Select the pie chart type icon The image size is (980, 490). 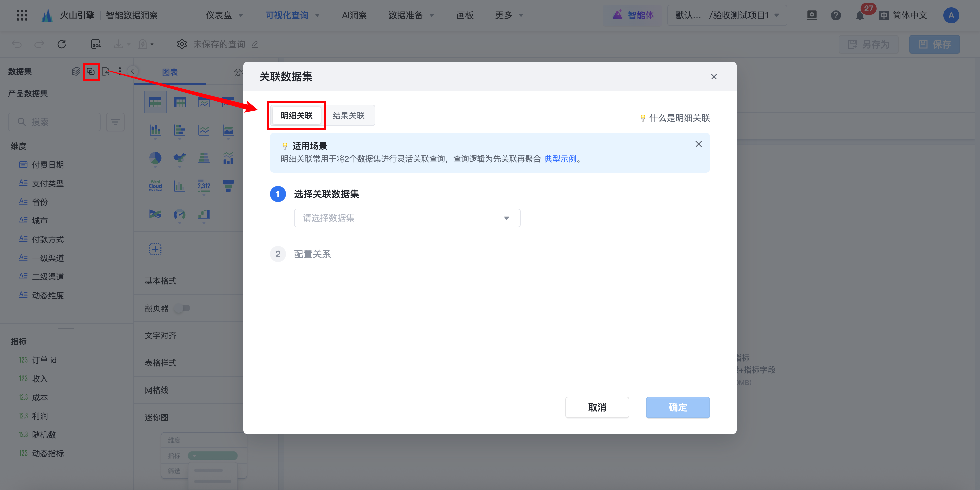pos(155,158)
